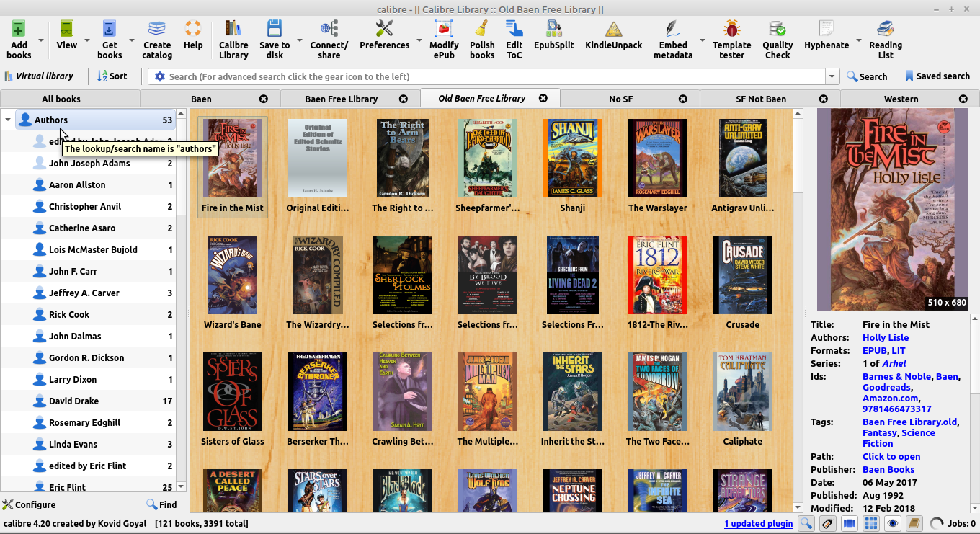Expand the Add books dropdown arrow
The width and height of the screenshot is (980, 534).
[x=41, y=40]
